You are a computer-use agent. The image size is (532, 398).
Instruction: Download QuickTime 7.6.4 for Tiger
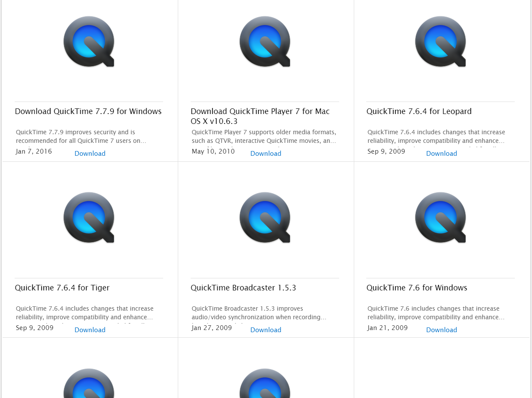[x=90, y=330]
